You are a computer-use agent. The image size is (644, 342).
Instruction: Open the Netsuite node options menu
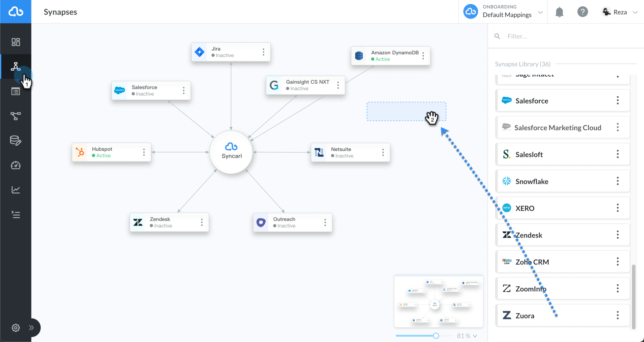point(383,152)
